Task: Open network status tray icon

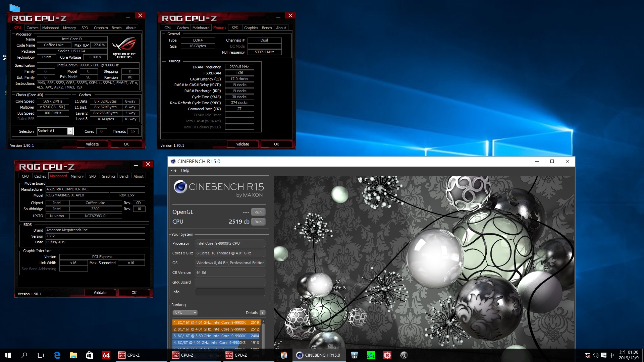Action: [x=587, y=355]
